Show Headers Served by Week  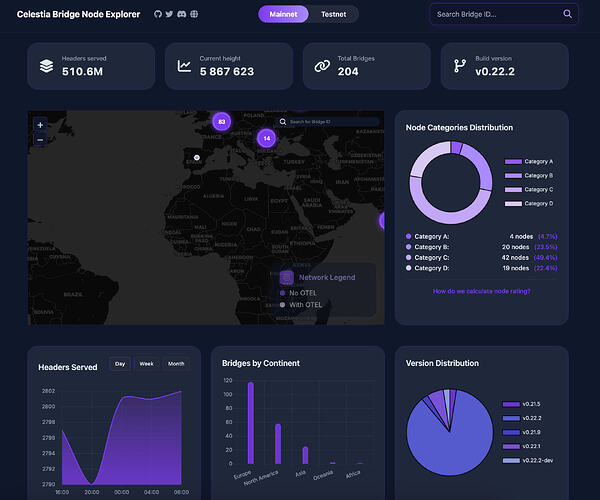point(146,364)
